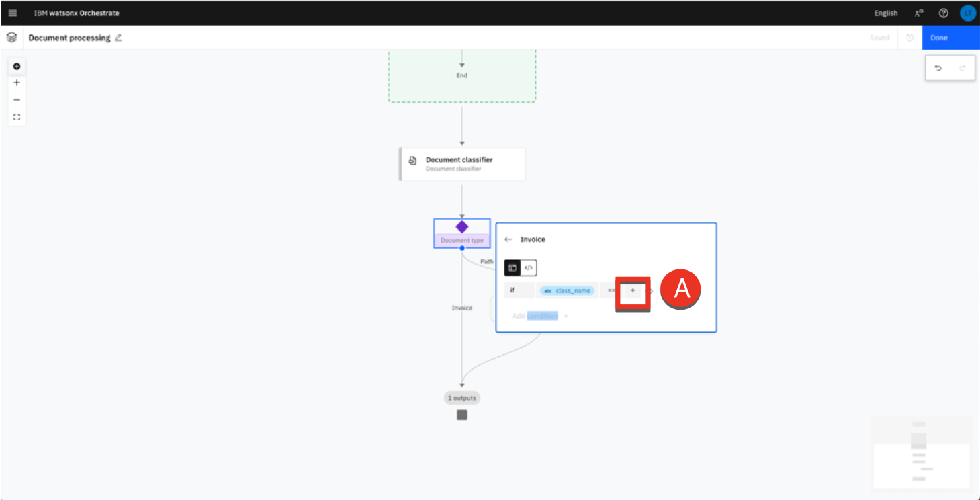Open the English language selector

(885, 13)
